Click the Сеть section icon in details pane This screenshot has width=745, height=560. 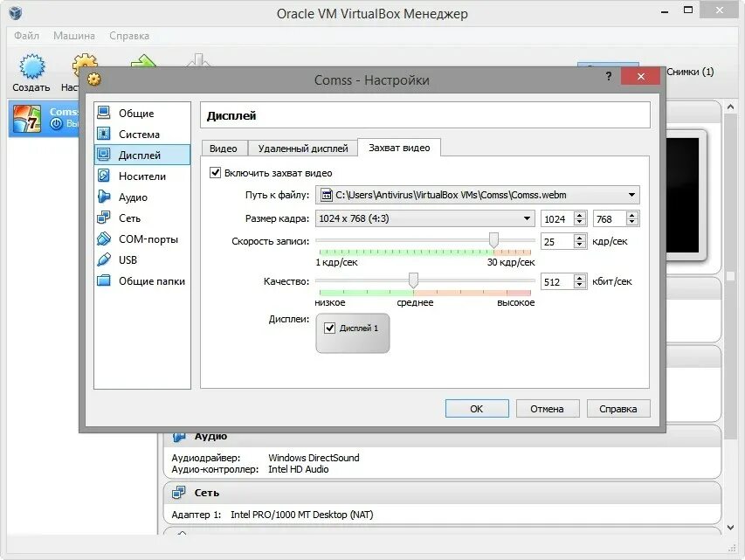click(179, 493)
